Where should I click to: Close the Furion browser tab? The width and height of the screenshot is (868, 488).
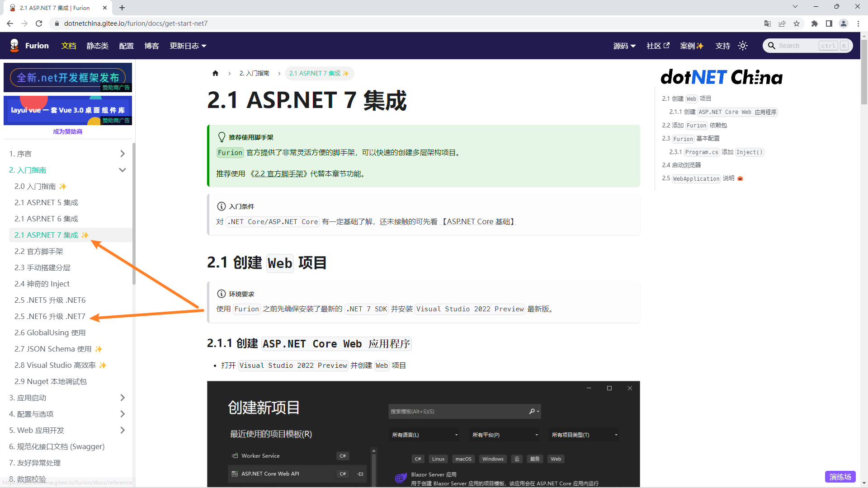(104, 8)
